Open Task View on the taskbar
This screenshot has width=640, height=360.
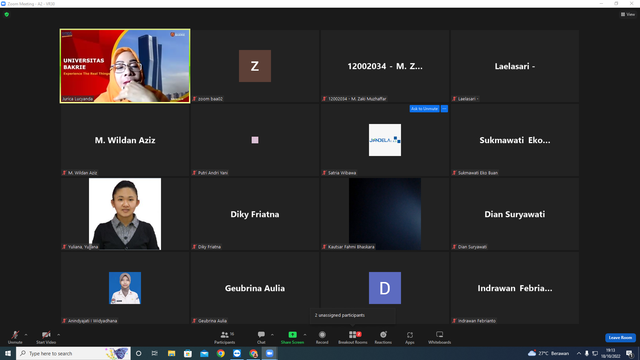155,353
